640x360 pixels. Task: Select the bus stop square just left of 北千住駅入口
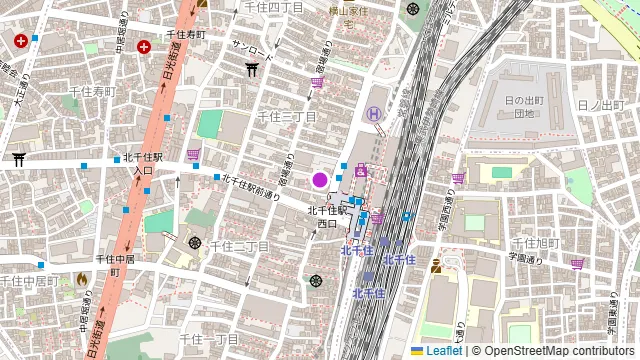tap(117, 160)
